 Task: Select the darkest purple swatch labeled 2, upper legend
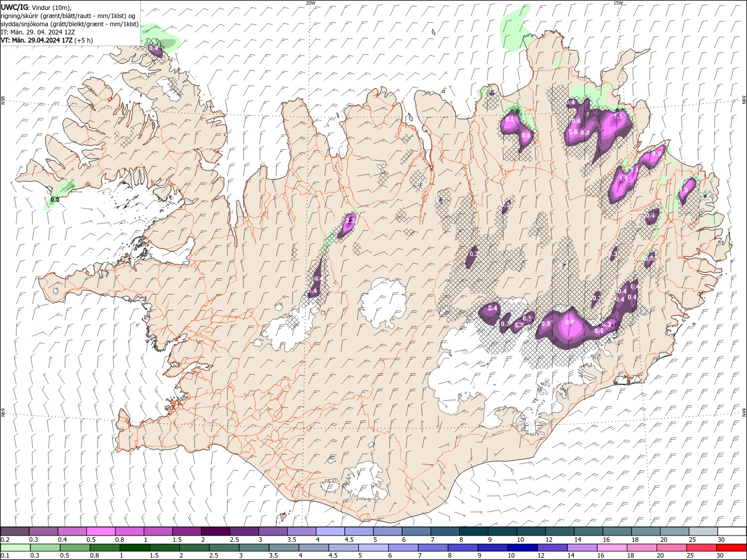tap(215, 531)
